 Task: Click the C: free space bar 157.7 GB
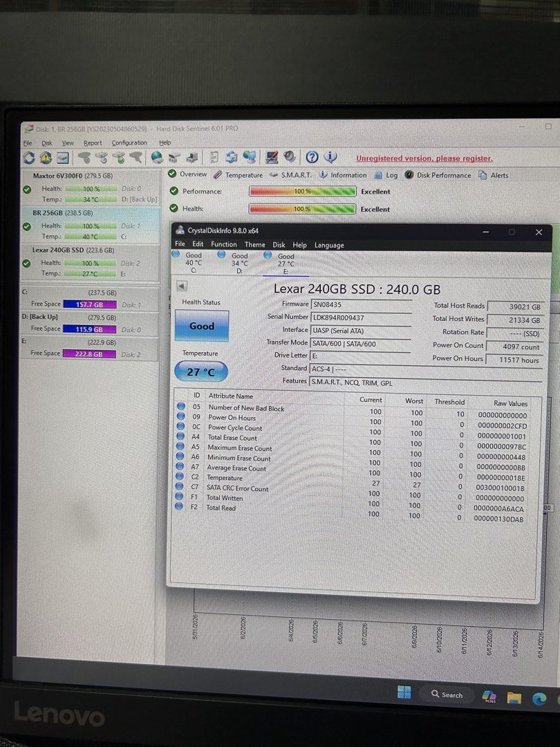(x=90, y=304)
